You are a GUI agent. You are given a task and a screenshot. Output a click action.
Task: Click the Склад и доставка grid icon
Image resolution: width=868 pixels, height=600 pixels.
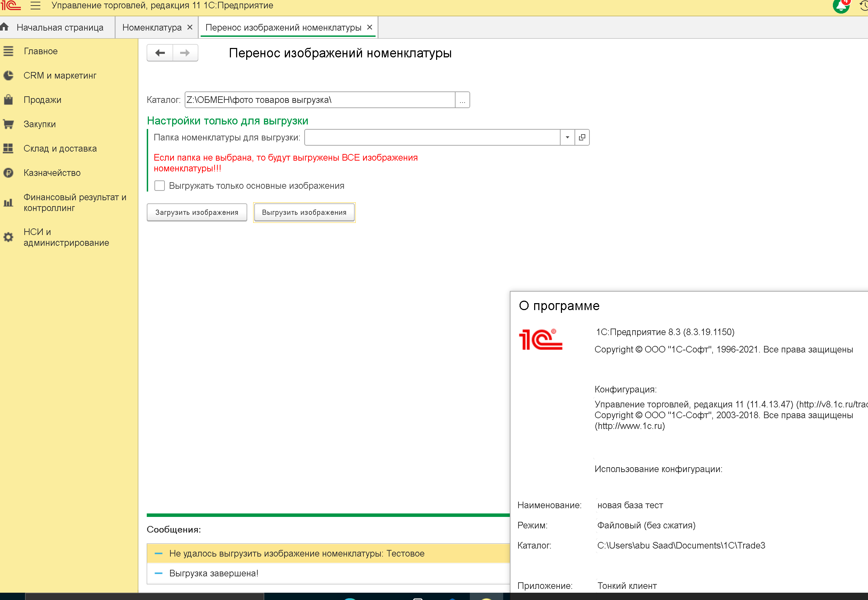tap(8, 148)
